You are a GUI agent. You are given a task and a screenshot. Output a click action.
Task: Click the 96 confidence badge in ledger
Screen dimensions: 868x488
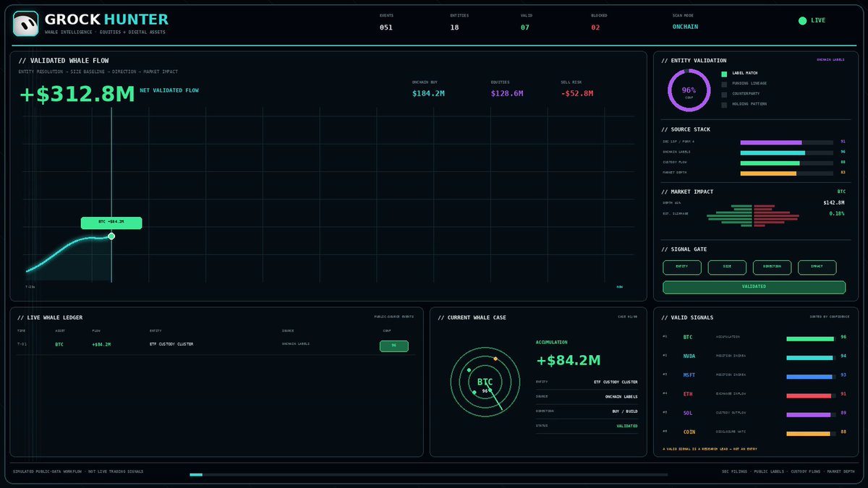[x=394, y=346]
